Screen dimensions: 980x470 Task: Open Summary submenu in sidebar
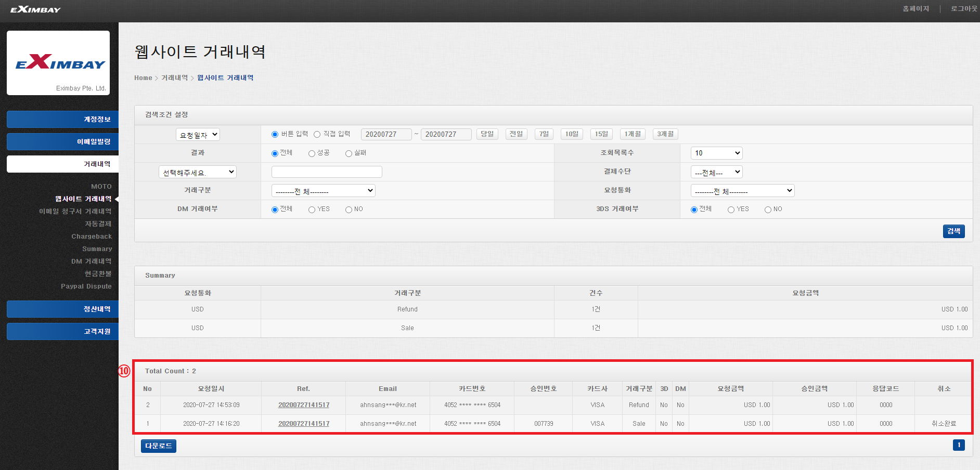point(97,249)
